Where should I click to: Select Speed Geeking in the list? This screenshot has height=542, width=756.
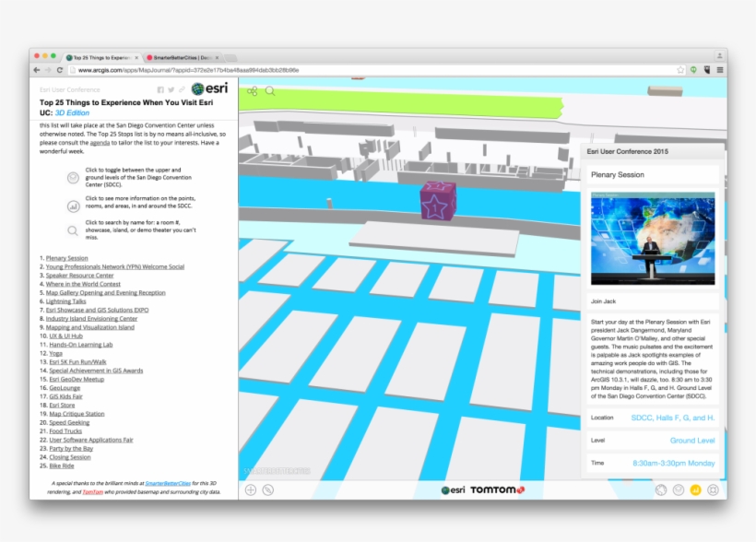coord(69,423)
